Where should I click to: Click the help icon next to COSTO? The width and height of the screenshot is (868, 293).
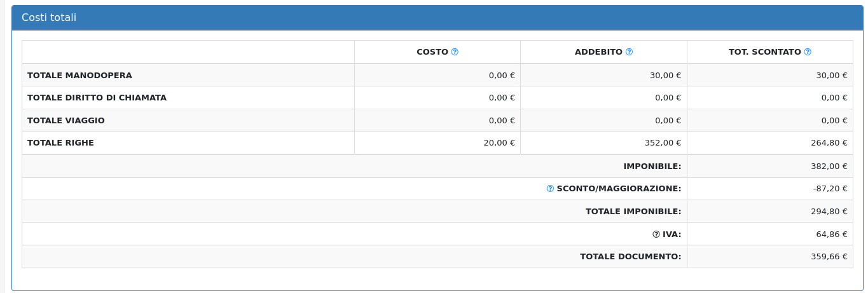(455, 52)
